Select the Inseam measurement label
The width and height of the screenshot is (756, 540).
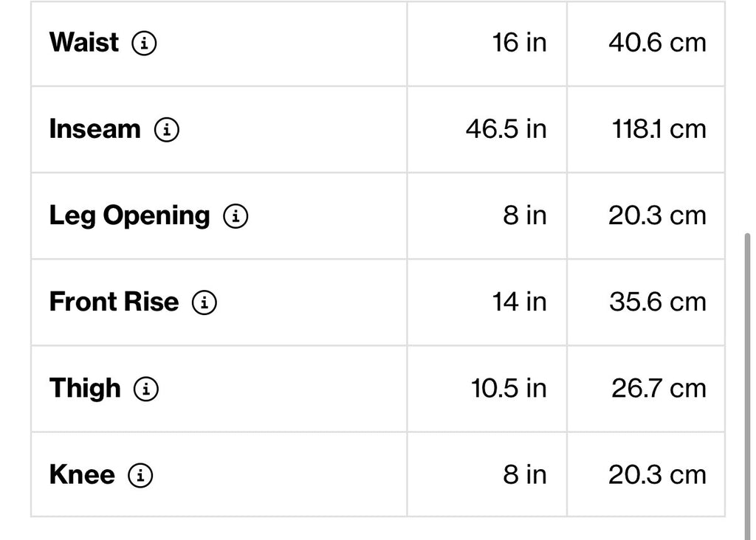click(x=95, y=129)
